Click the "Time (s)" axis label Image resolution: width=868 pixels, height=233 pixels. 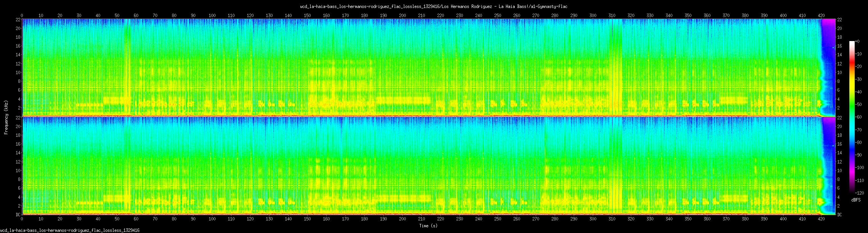click(428, 226)
